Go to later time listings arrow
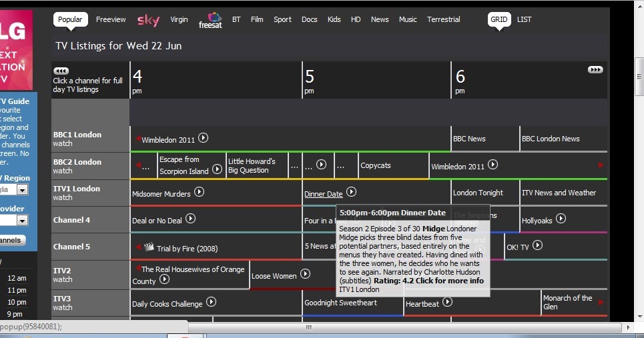644x338 pixels. (595, 70)
